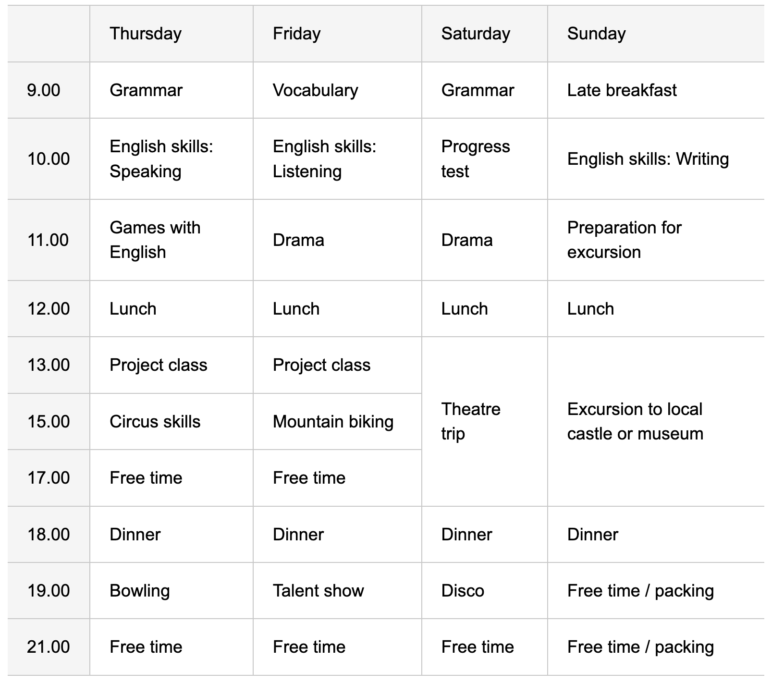Image resolution: width=784 pixels, height=683 pixels.
Task: Select English skills: Speaking cell
Action: 161,159
